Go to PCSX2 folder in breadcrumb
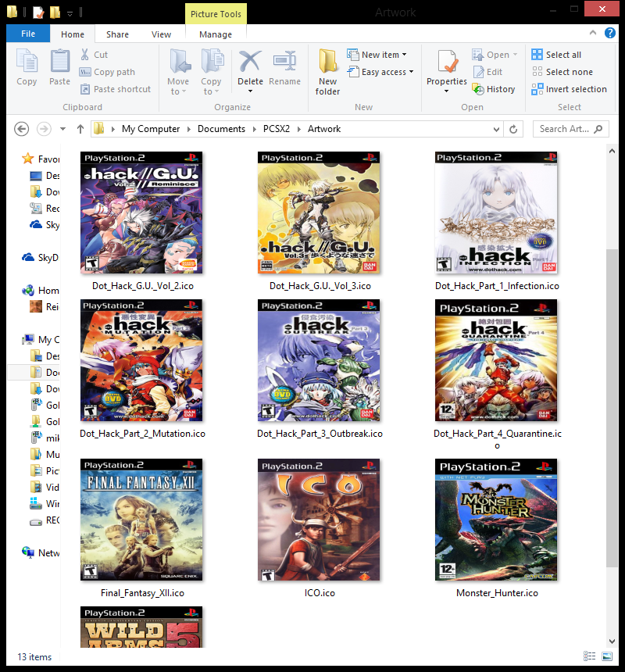This screenshot has width=625, height=672. (x=277, y=129)
